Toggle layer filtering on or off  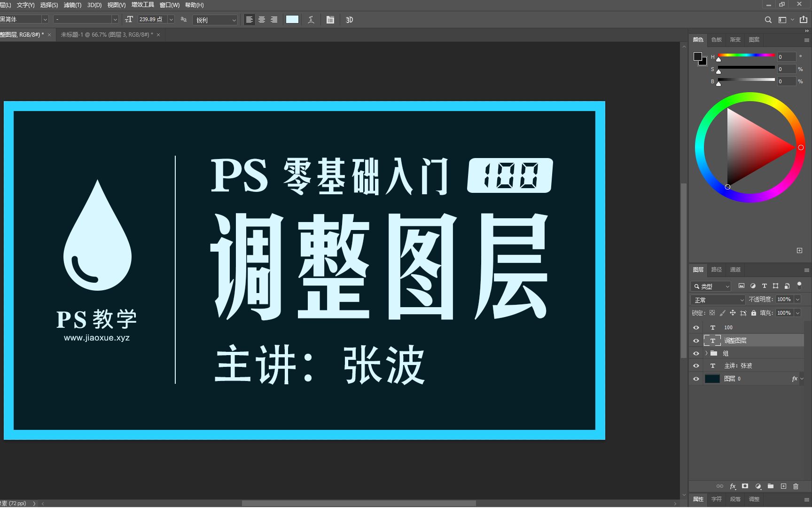pyautogui.click(x=799, y=285)
